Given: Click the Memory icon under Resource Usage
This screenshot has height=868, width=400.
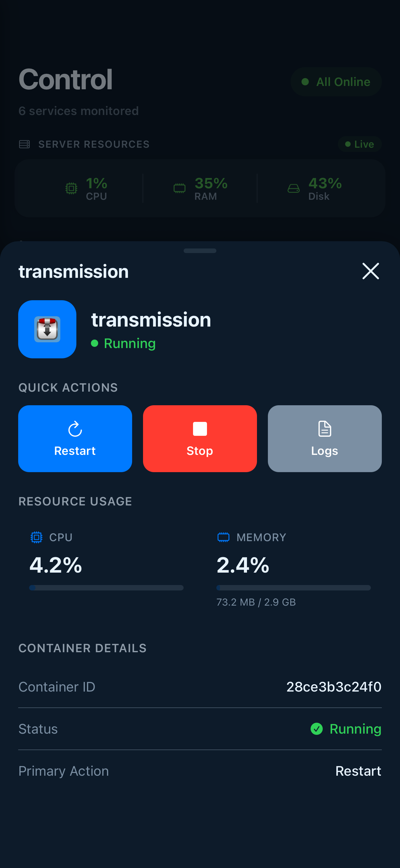Looking at the screenshot, I should [224, 537].
